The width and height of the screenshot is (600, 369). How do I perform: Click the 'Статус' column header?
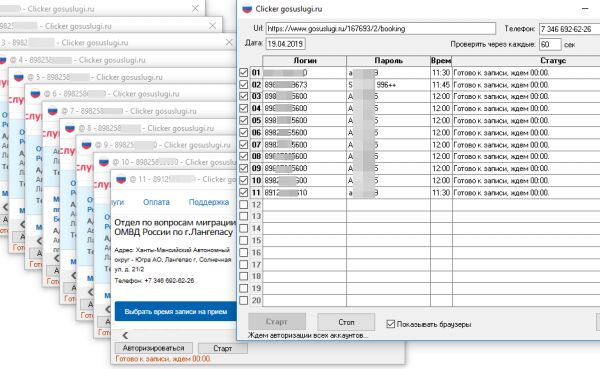(526, 60)
